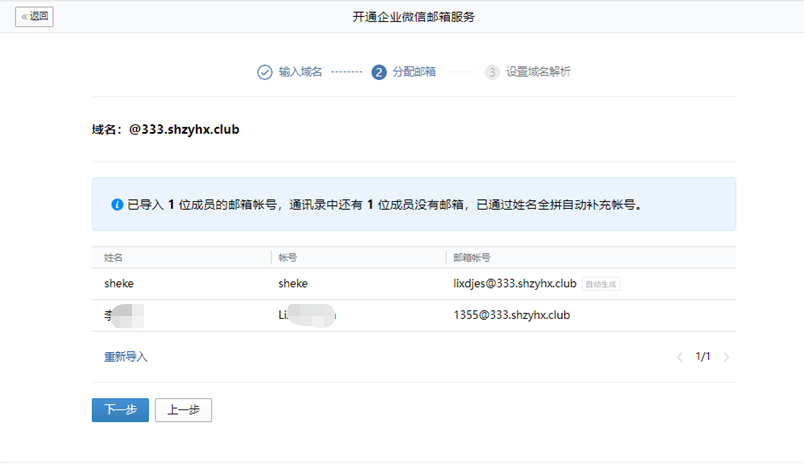Click the email 1355@333.shzyhx.club
Screen dimensions: 804x473
[x=512, y=315]
